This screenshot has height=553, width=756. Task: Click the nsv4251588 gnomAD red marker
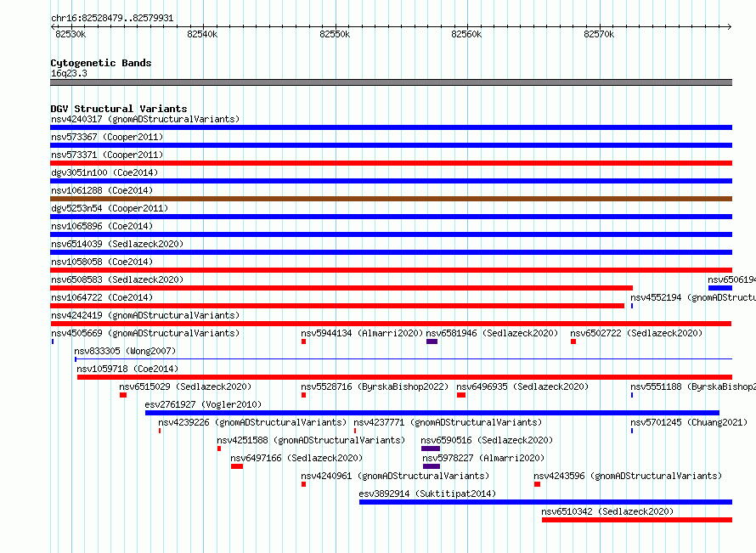[219, 449]
